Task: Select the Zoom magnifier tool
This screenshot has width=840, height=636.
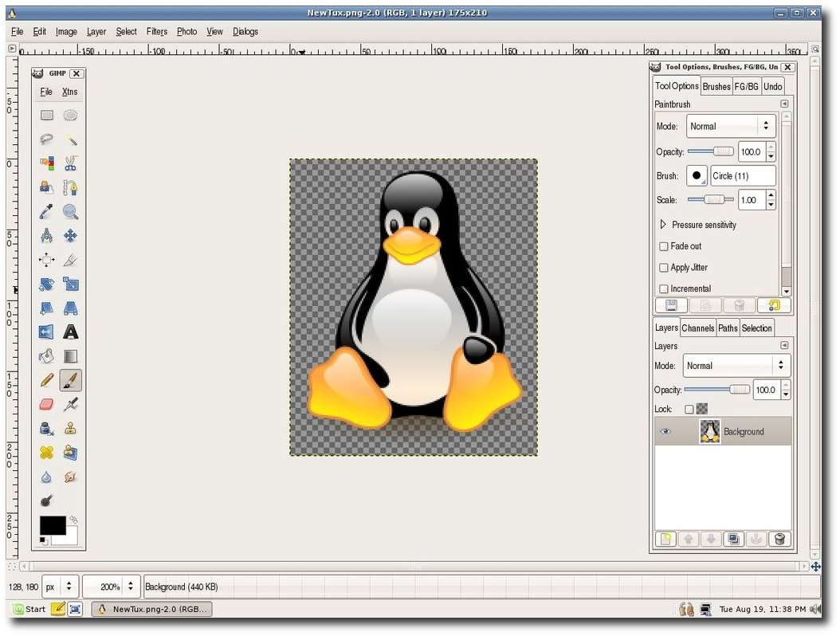Action: (70, 212)
